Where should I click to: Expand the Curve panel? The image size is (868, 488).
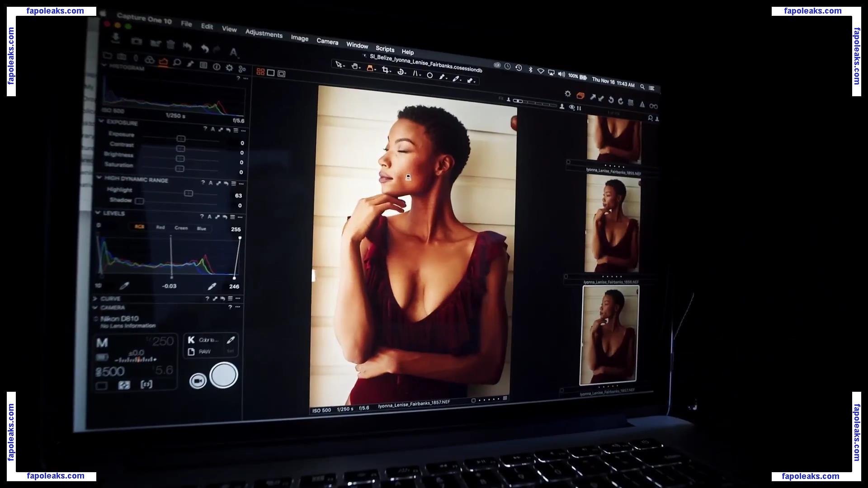[95, 298]
